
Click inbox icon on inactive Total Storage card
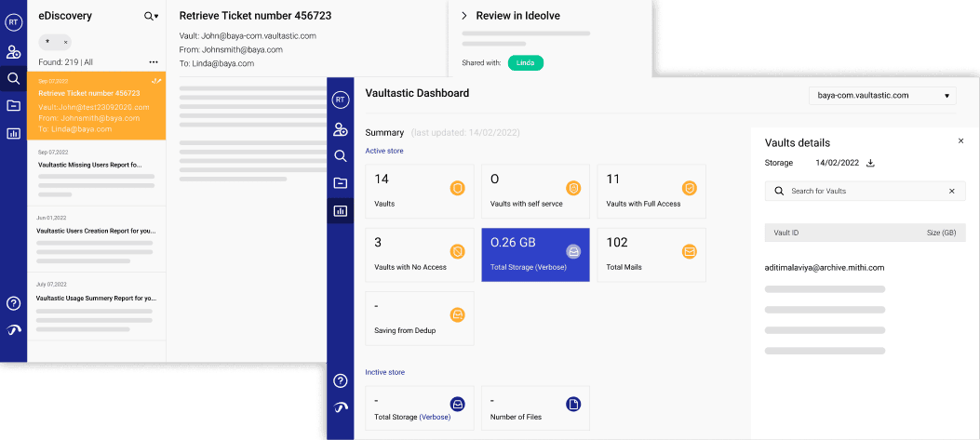(x=458, y=405)
